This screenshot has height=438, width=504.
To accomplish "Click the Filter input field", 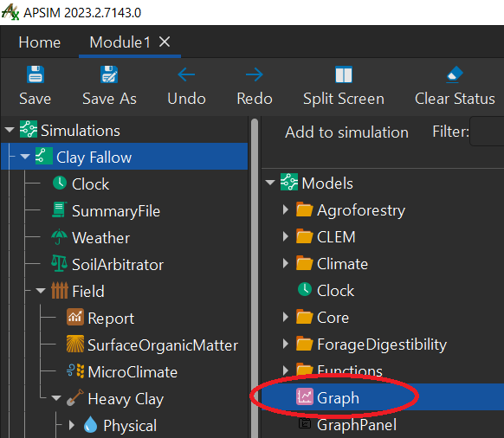I will (487, 132).
